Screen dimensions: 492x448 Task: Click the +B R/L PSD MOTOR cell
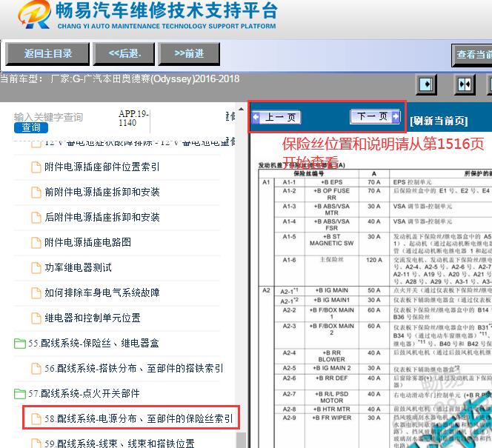coord(332,397)
